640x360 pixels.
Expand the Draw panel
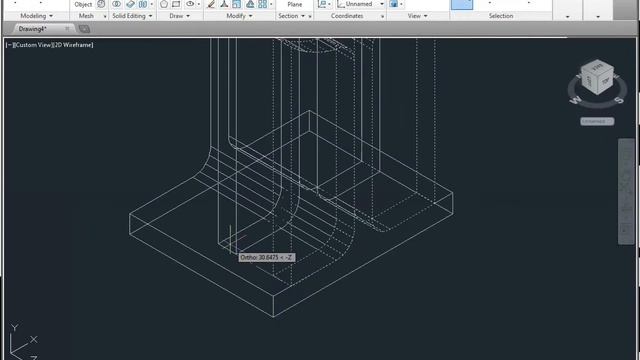tap(180, 16)
